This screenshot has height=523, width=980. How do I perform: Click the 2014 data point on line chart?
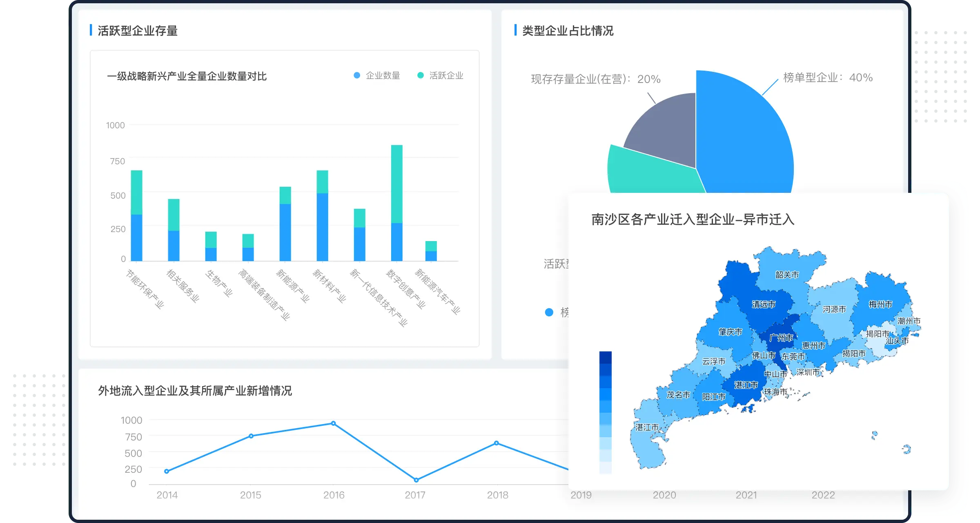coord(167,471)
